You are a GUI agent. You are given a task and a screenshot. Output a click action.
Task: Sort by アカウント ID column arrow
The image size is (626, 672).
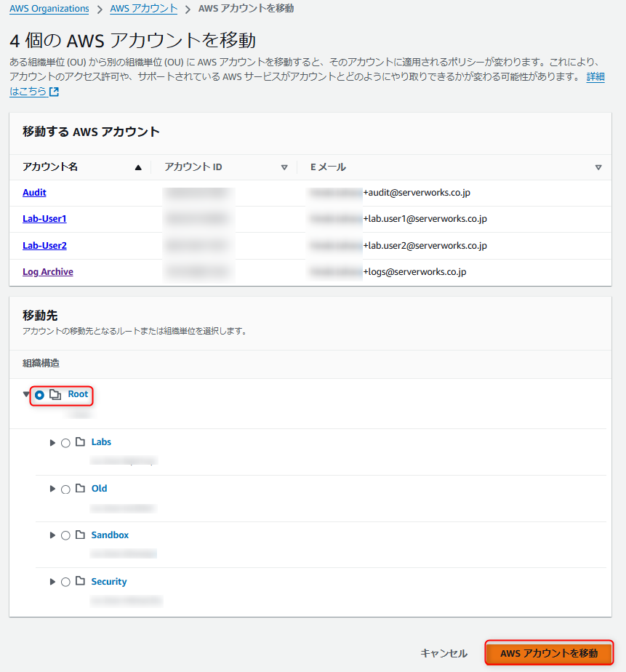tap(284, 167)
